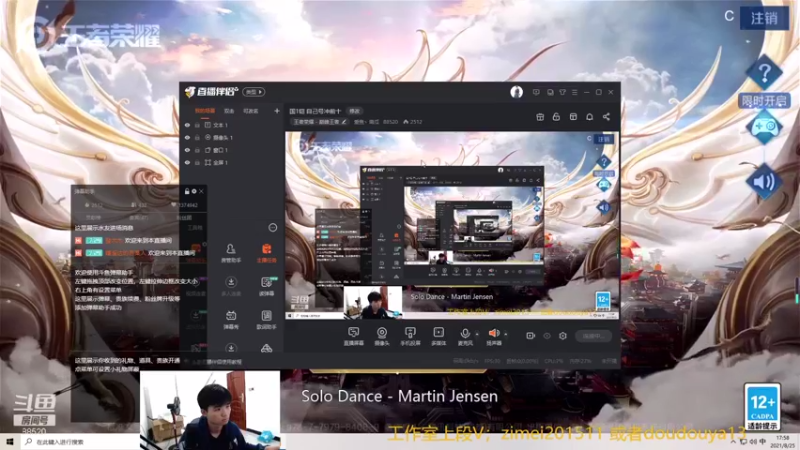This screenshot has width=800, height=450.
Task: Hide the 窗口 1 layer with eye icon
Action: pos(187,150)
